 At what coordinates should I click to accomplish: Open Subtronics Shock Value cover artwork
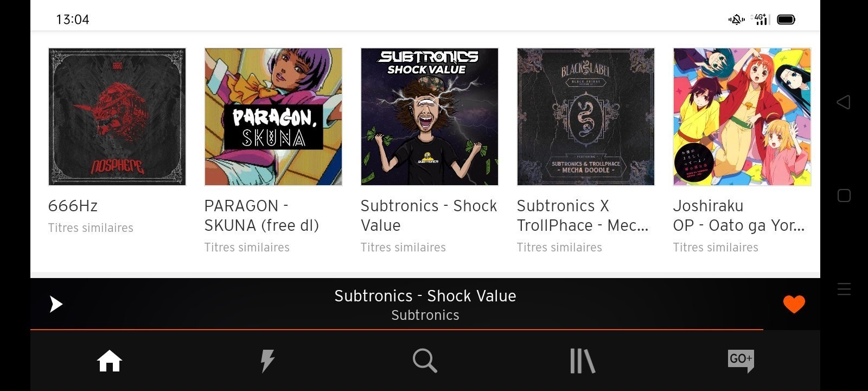point(430,117)
